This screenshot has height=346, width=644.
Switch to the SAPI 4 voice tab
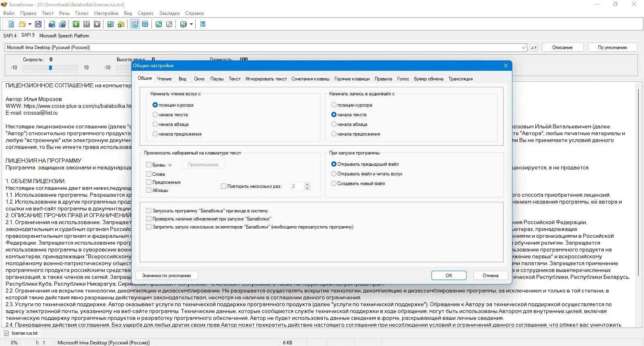pos(10,36)
